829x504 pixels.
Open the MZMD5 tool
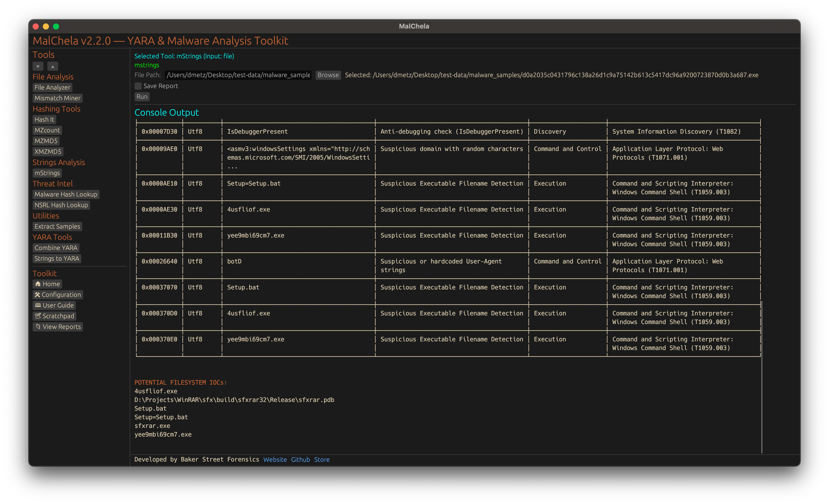coord(46,141)
